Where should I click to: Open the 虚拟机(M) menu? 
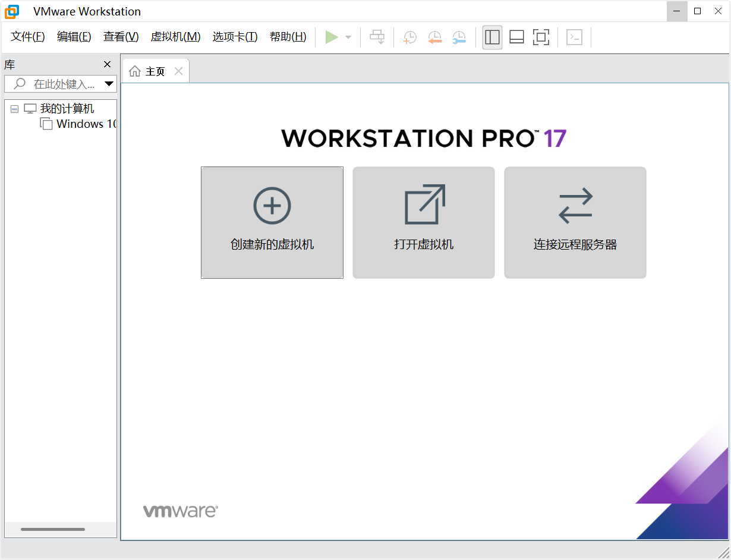[x=176, y=37]
